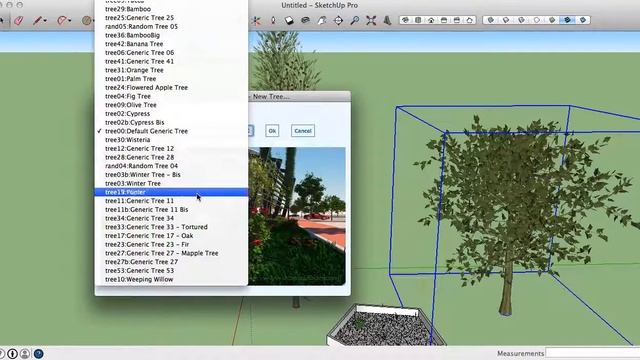Choose tree33:Generic Tree 33 - Tortured

tap(171, 227)
